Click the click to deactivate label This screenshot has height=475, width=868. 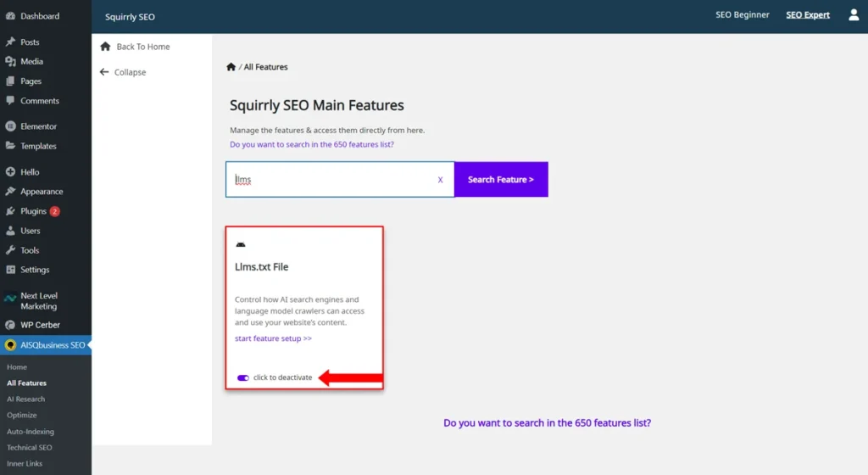click(x=283, y=377)
